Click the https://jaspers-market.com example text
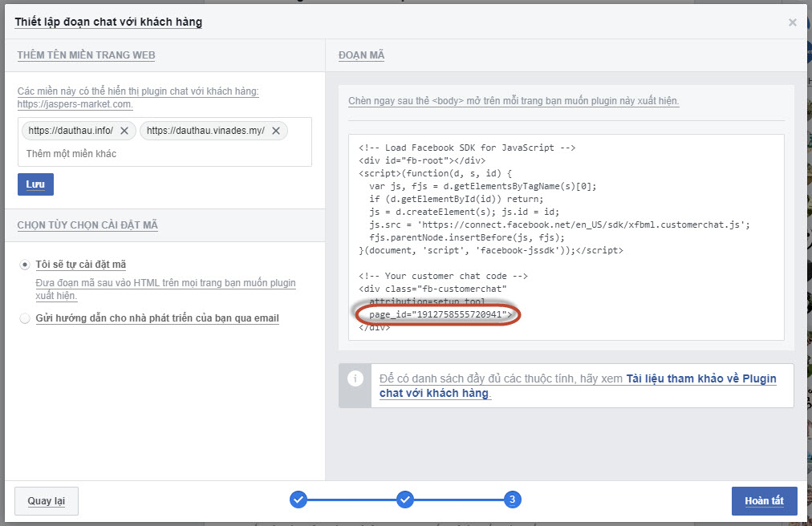The height and width of the screenshot is (526, 812). [x=75, y=104]
